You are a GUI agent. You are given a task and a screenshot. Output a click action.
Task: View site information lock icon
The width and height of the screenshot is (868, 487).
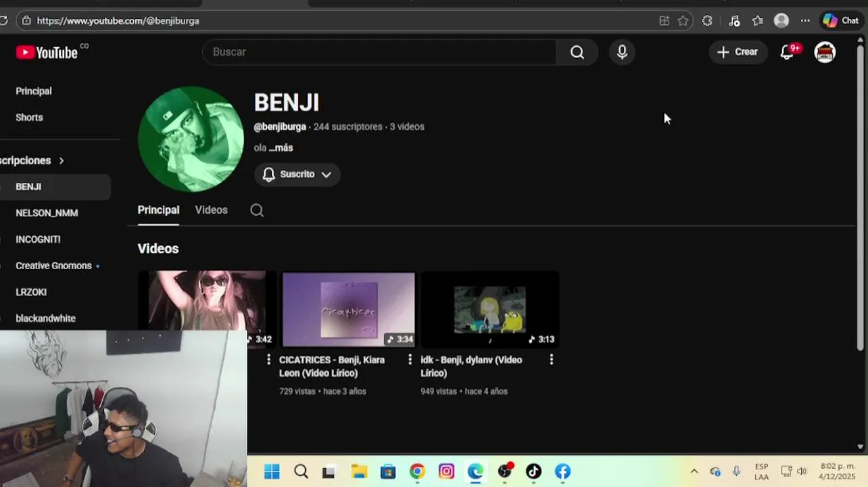coord(26,21)
